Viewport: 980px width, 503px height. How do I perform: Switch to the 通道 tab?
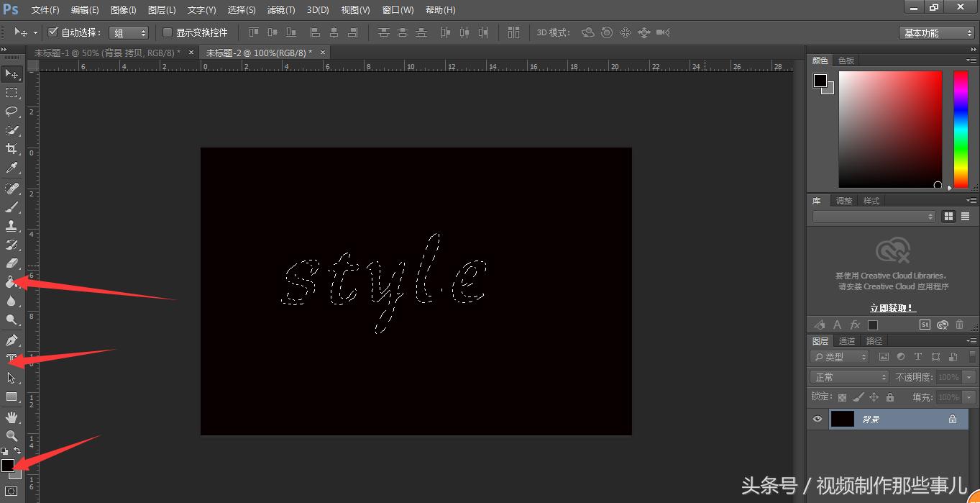point(846,340)
